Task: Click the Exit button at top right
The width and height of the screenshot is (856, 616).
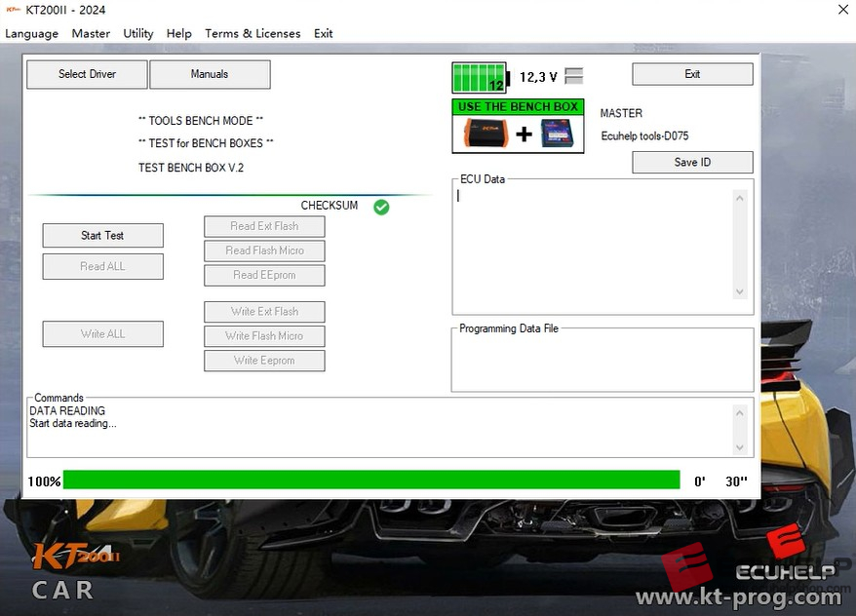Action: coord(692,74)
